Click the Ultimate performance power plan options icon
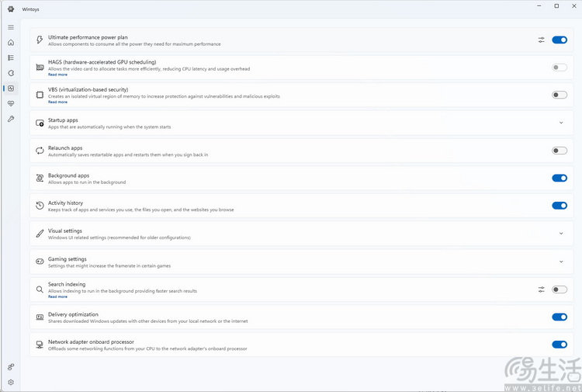Viewport: 582px width, 392px height. point(541,40)
